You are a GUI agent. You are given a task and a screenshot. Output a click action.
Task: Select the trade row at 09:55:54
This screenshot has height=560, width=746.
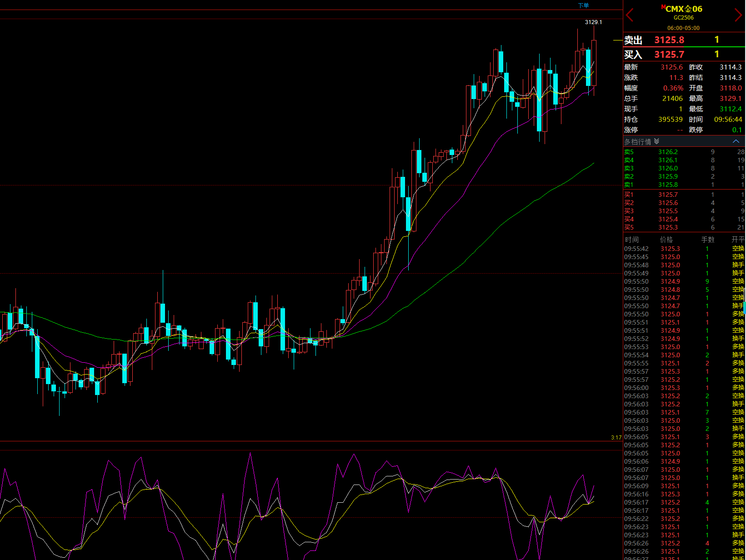(x=684, y=355)
